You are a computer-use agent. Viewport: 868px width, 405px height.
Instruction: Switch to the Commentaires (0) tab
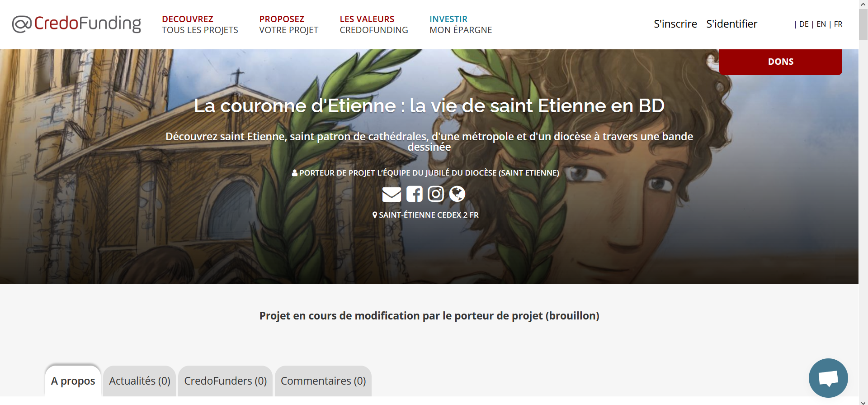(x=323, y=381)
